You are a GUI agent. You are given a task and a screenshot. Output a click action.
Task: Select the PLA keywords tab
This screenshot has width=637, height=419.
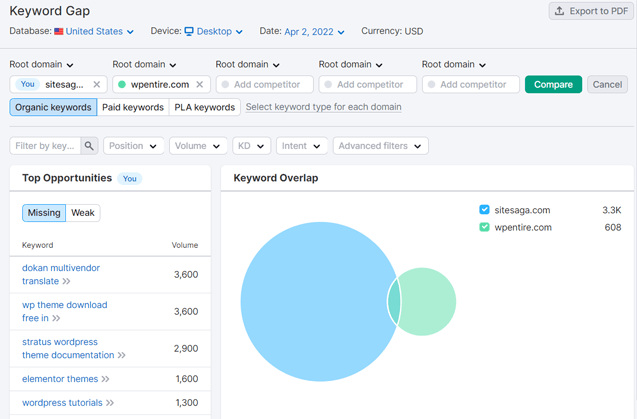(x=205, y=107)
